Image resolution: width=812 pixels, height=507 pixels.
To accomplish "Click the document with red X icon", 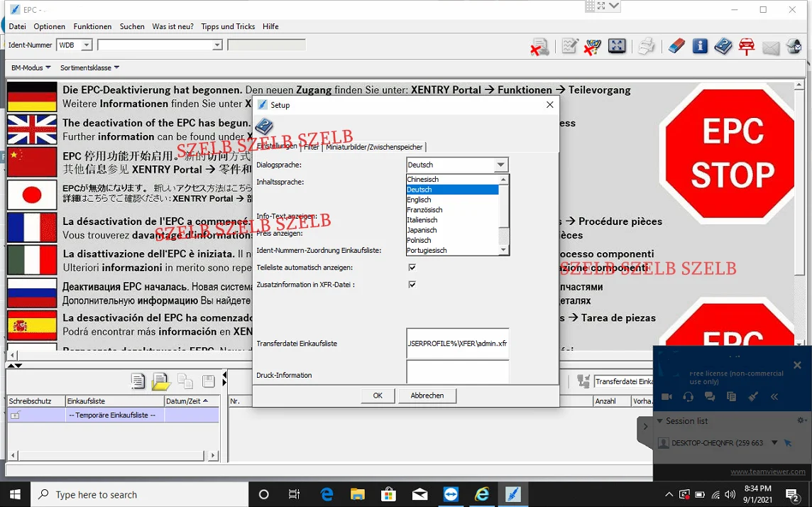I will tap(539, 47).
